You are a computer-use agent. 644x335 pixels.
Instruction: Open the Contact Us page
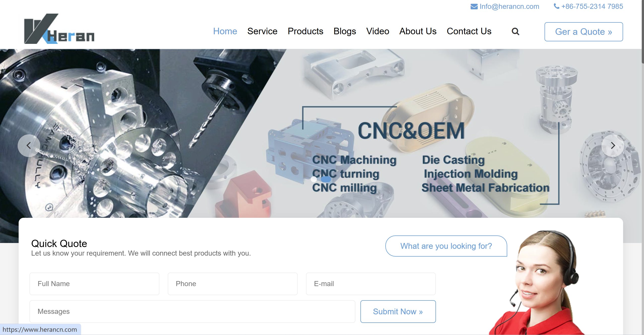pos(469,31)
